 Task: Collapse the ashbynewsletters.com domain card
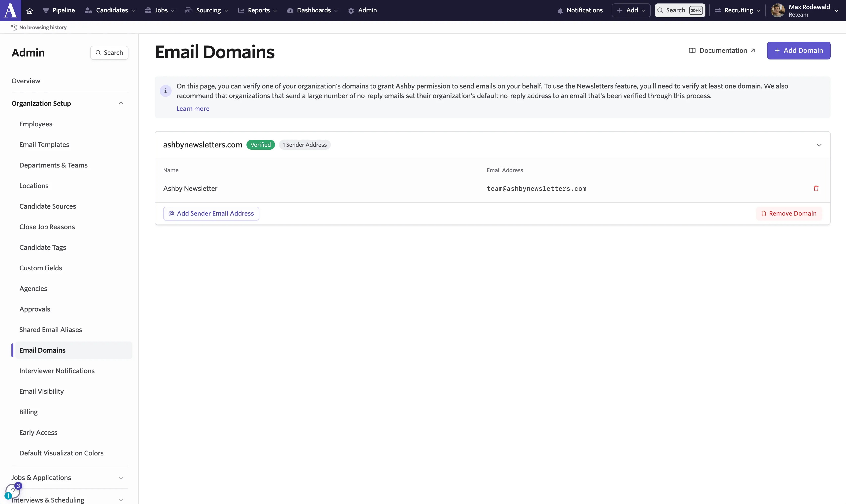coord(819,145)
